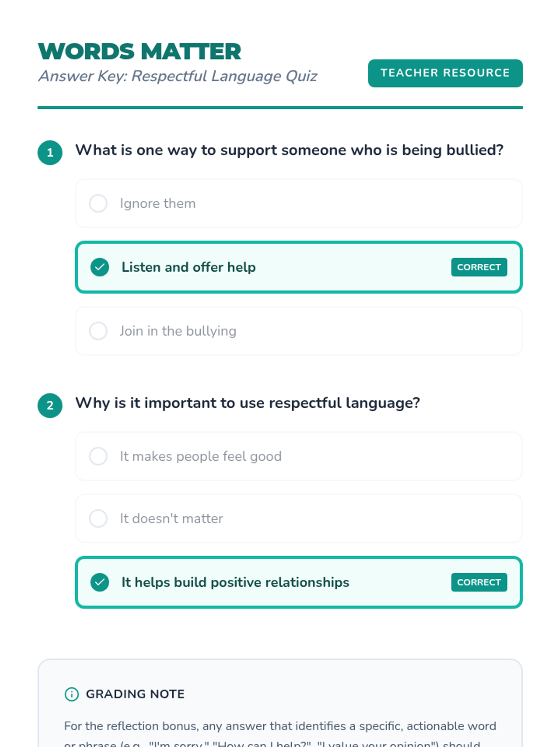Select the Join in the bullying radio button
Image resolution: width=560 pixels, height=747 pixels.
98,331
